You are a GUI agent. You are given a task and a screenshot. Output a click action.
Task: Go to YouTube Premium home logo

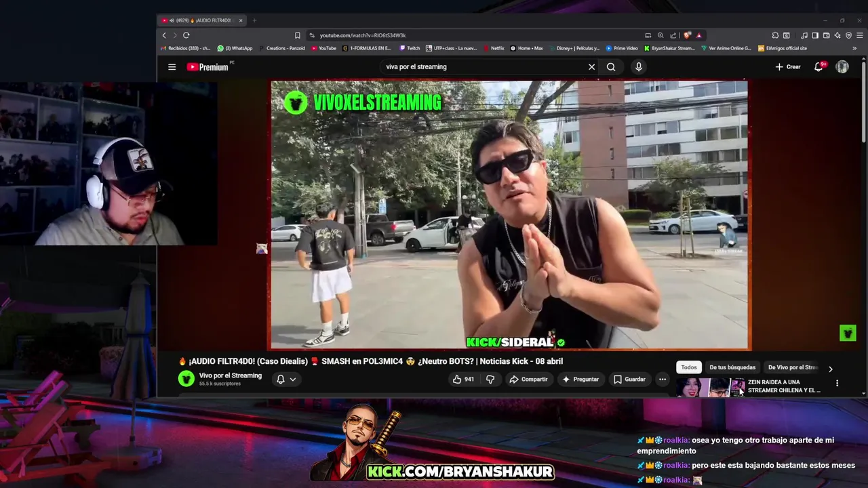(208, 67)
